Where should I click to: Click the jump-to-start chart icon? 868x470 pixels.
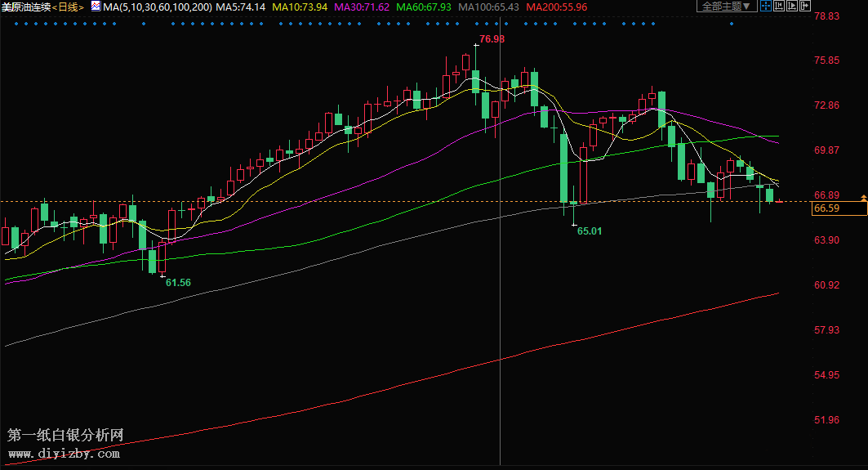779,7
